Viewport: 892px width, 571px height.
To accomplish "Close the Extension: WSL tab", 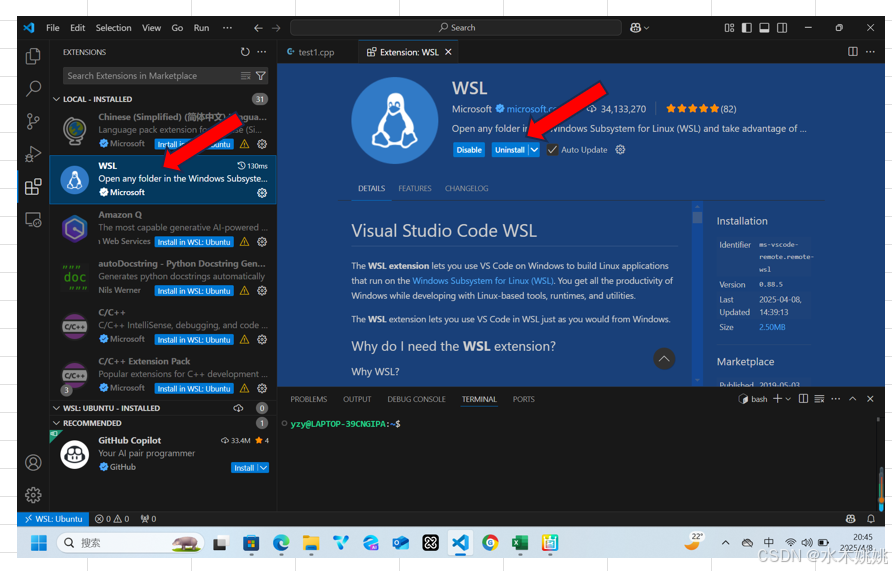I will [448, 52].
